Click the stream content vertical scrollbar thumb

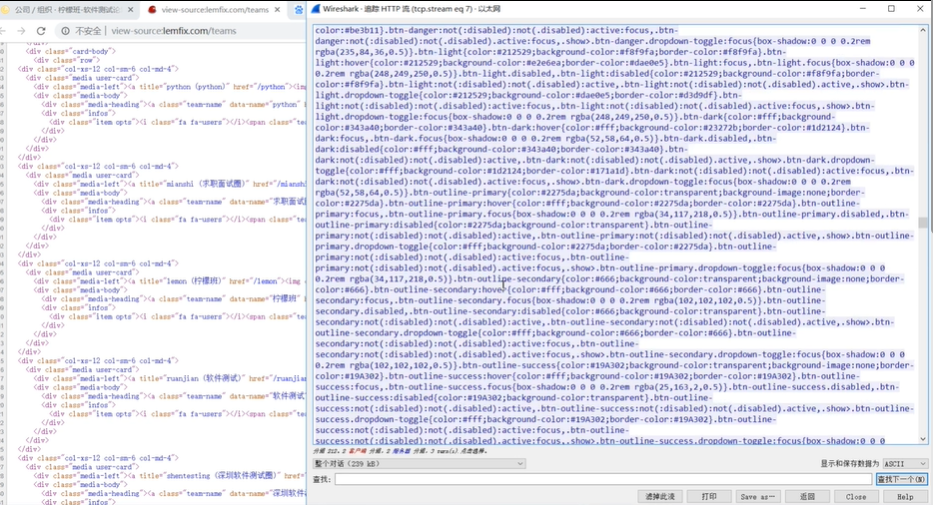(923, 222)
